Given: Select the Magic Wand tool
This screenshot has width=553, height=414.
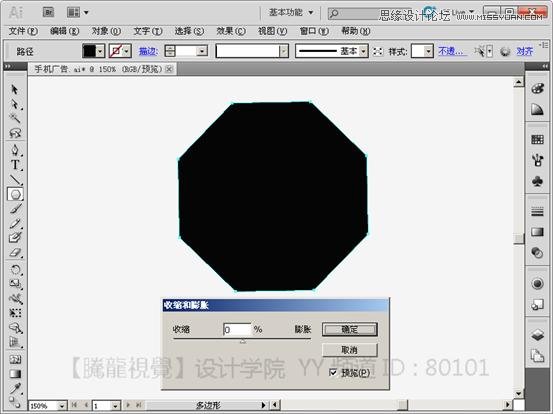Looking at the screenshot, I should [14, 118].
